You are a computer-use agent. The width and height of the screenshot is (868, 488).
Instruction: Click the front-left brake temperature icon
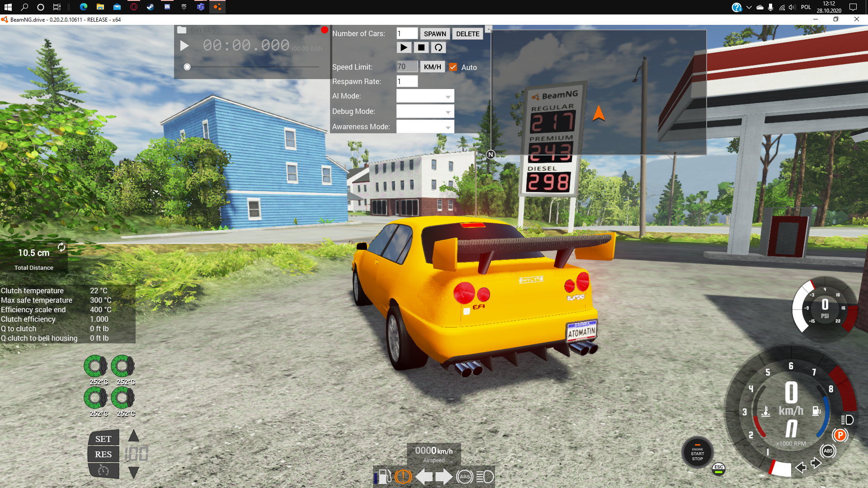point(95,366)
